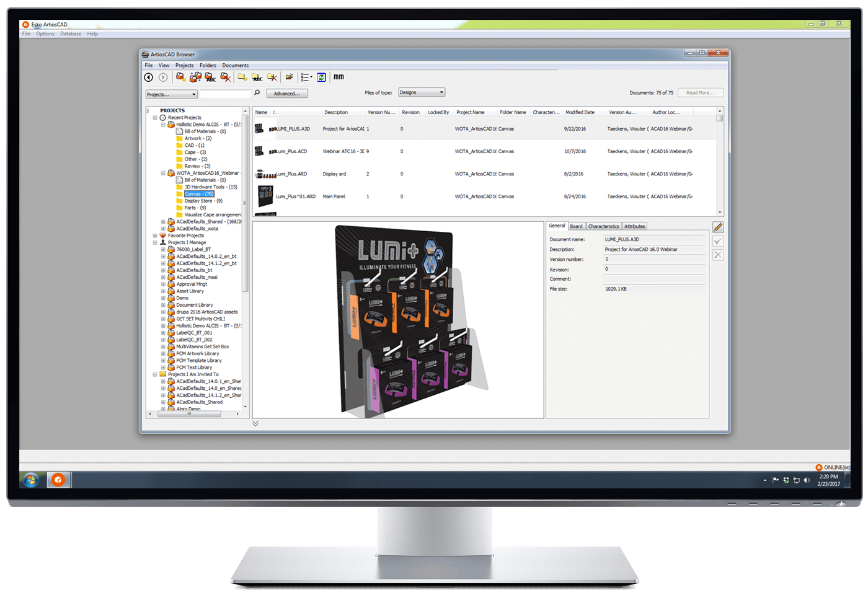Collapse the Recent Projects node
This screenshot has width=868, height=595.
tap(155, 118)
